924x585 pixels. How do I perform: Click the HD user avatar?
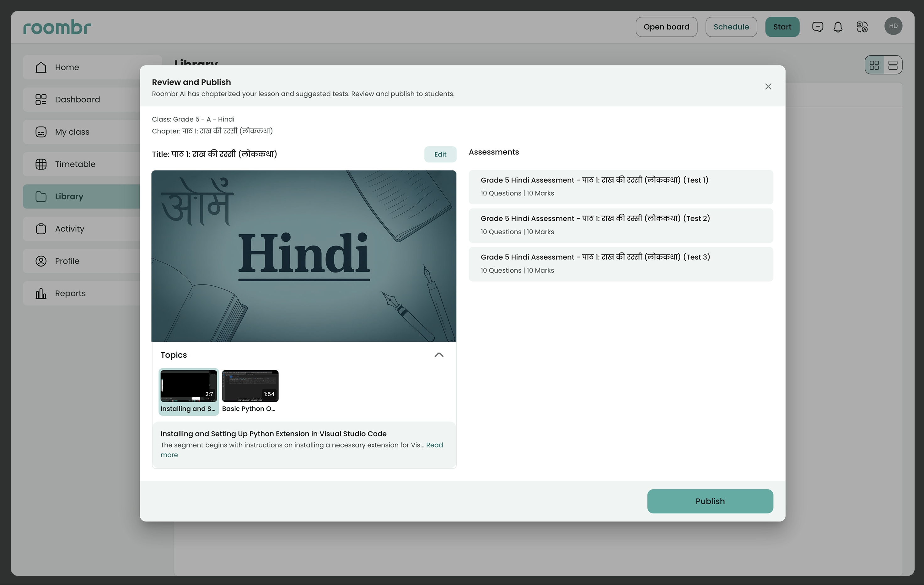pyautogui.click(x=893, y=26)
